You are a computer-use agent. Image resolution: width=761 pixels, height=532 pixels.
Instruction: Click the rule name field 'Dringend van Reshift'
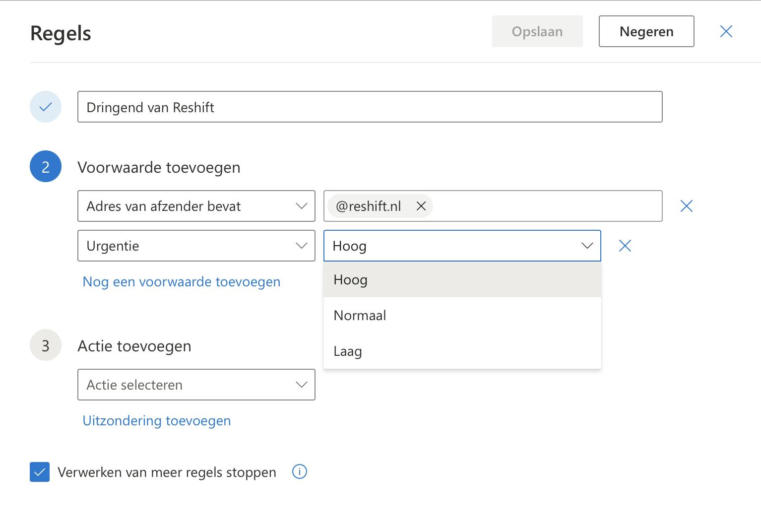[370, 107]
